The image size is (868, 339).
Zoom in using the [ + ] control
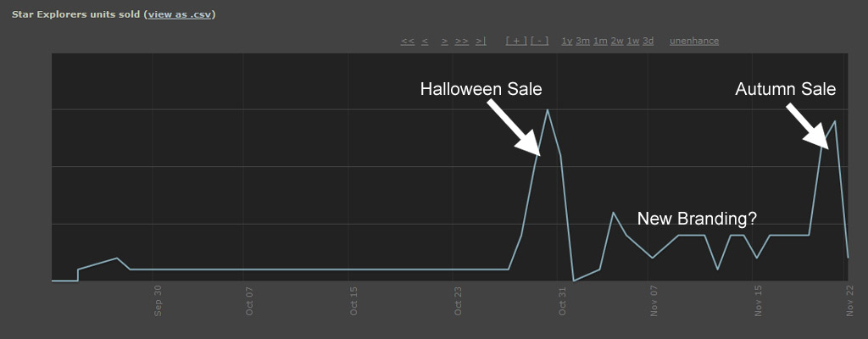516,41
